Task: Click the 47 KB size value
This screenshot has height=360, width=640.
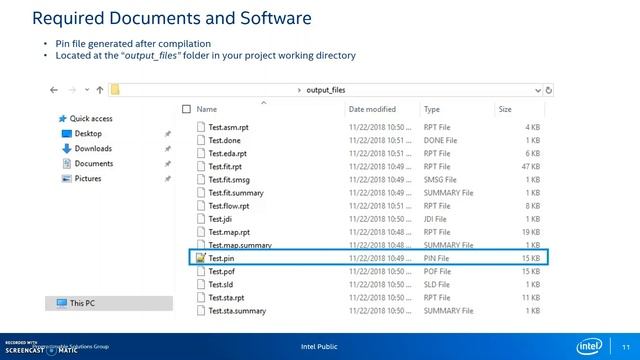Action: pyautogui.click(x=531, y=167)
